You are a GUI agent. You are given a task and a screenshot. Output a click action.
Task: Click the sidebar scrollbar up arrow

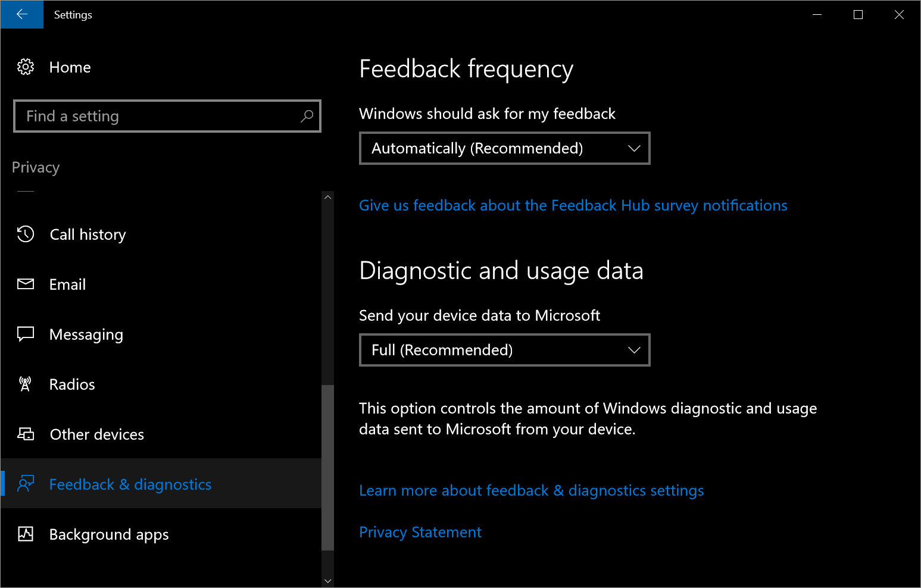[327, 198]
